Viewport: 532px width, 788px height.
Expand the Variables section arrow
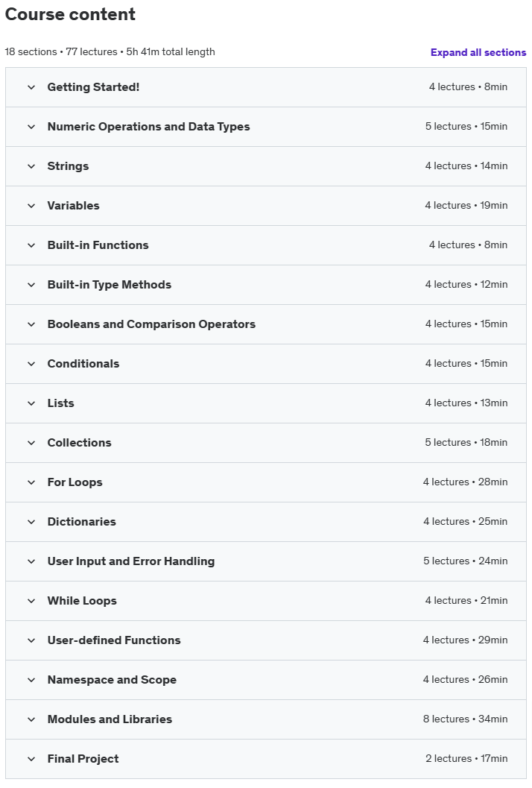31,206
